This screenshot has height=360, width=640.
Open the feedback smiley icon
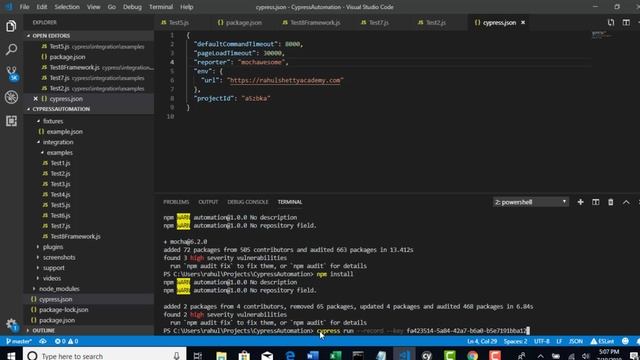coord(625,341)
